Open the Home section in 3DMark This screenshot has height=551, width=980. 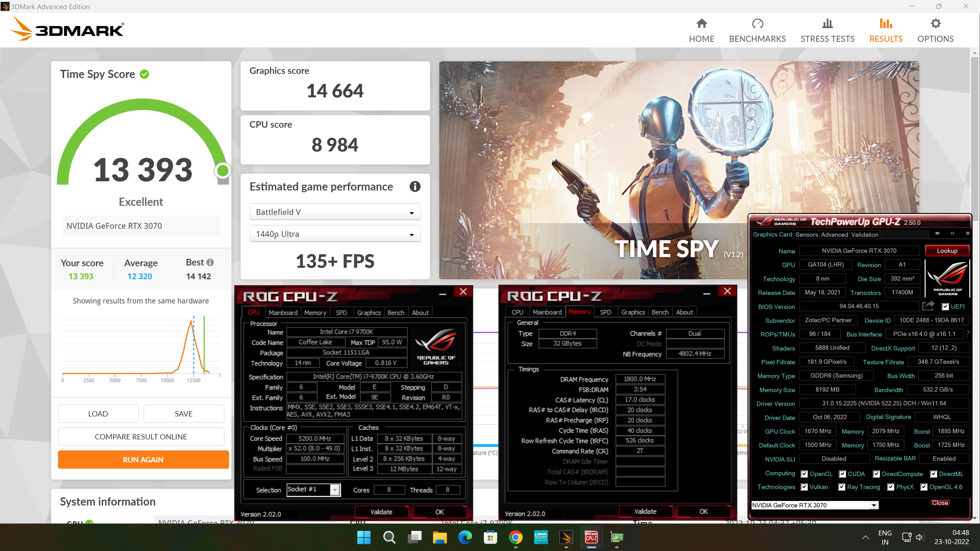[x=702, y=30]
